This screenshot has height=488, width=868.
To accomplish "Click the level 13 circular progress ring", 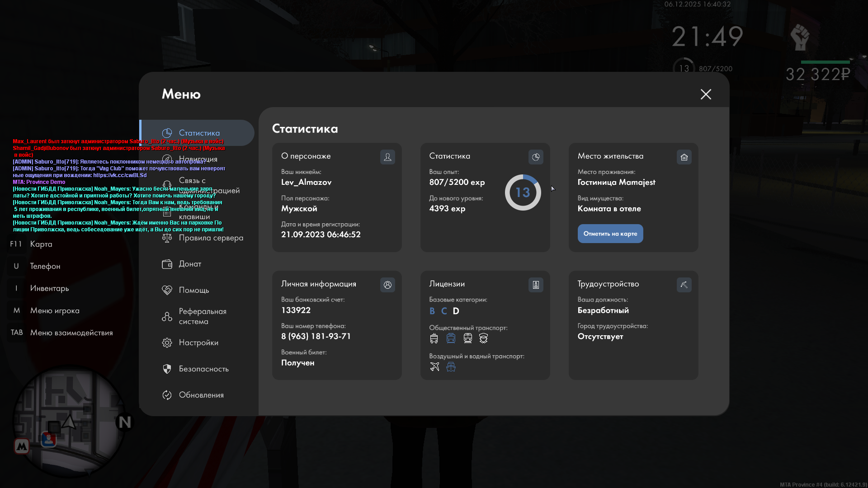I will pyautogui.click(x=523, y=192).
